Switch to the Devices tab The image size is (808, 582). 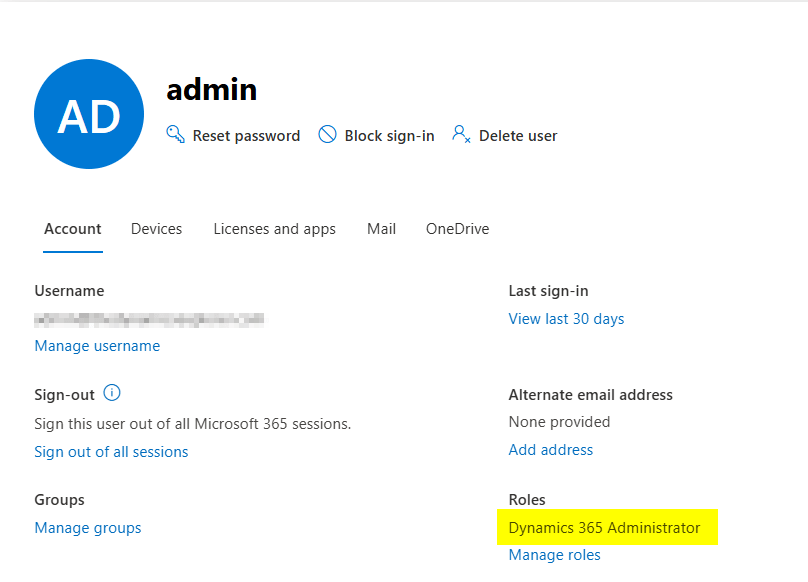click(156, 229)
